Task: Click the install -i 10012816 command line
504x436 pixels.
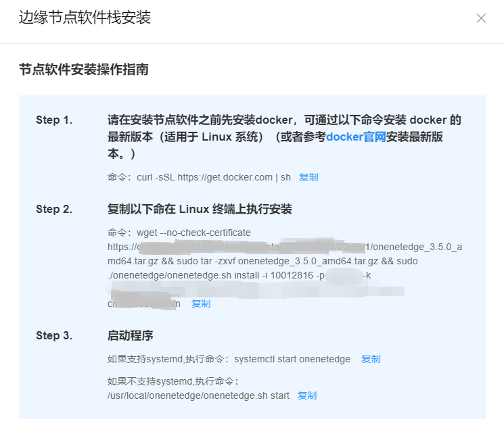Action: tap(239, 276)
